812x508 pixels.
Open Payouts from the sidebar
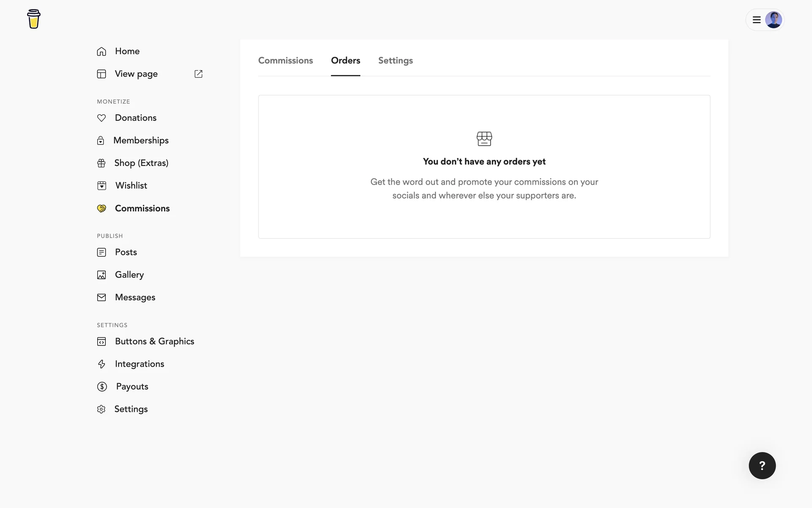coord(132,387)
